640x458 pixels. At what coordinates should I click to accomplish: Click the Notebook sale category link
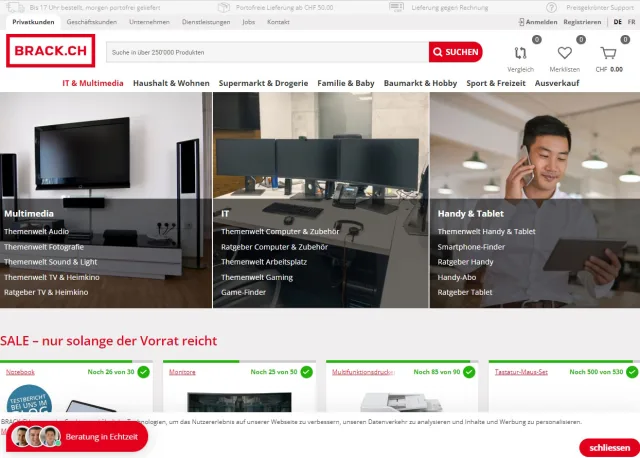(x=20, y=372)
